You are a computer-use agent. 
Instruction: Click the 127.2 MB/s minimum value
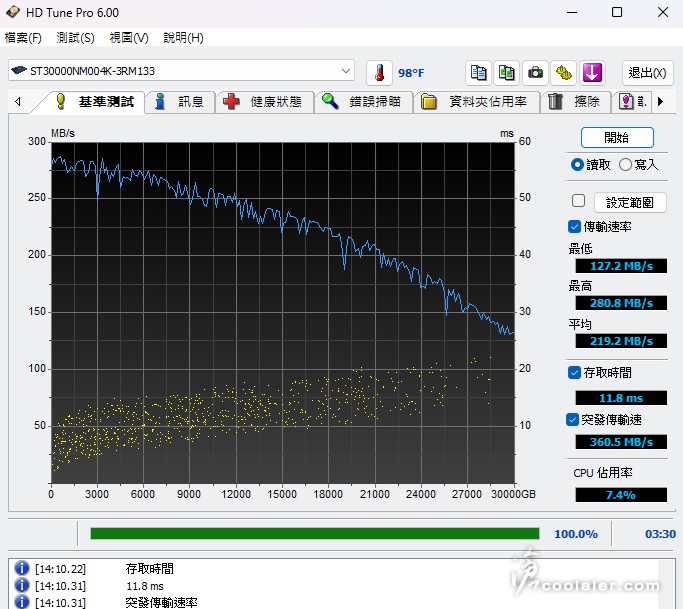click(x=621, y=266)
